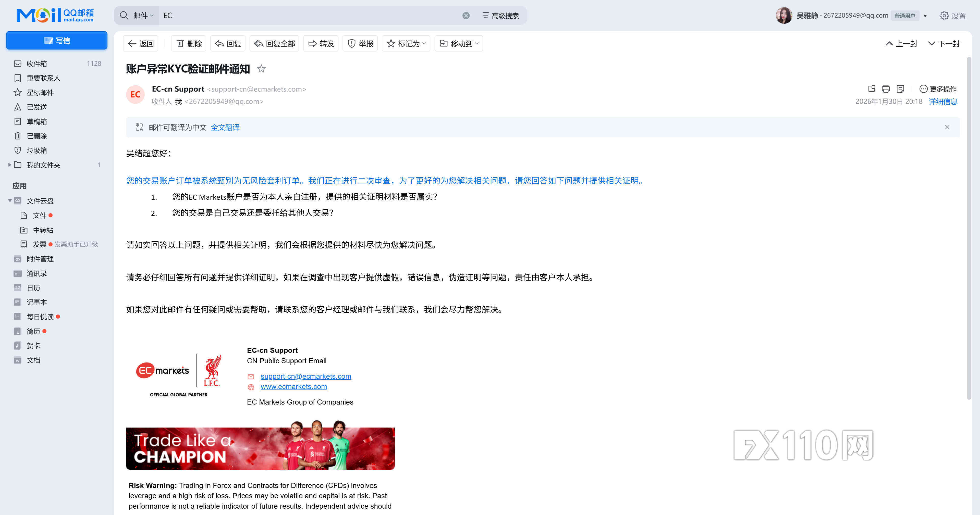The width and height of the screenshot is (980, 515).
Task: Click the save-to-note icon
Action: [x=900, y=89]
